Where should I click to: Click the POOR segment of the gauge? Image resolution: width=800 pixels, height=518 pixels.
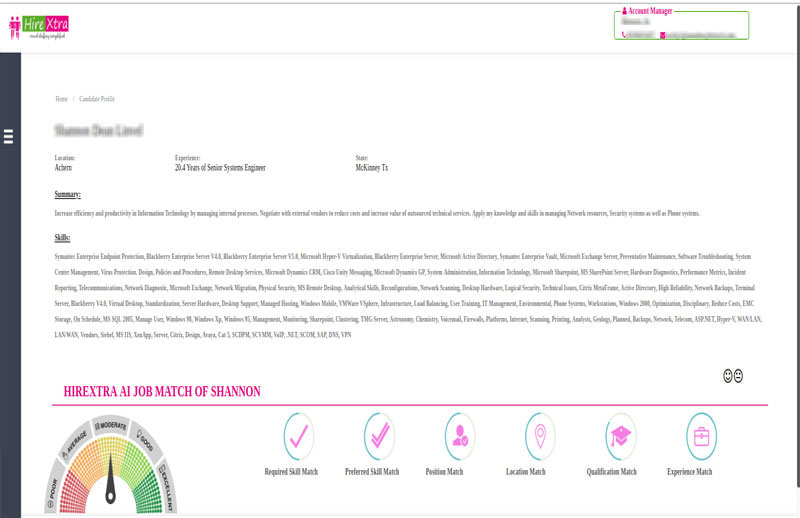point(53,489)
